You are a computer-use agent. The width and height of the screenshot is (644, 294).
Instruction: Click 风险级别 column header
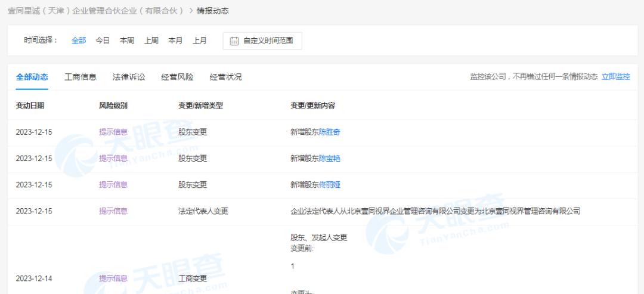(x=113, y=106)
